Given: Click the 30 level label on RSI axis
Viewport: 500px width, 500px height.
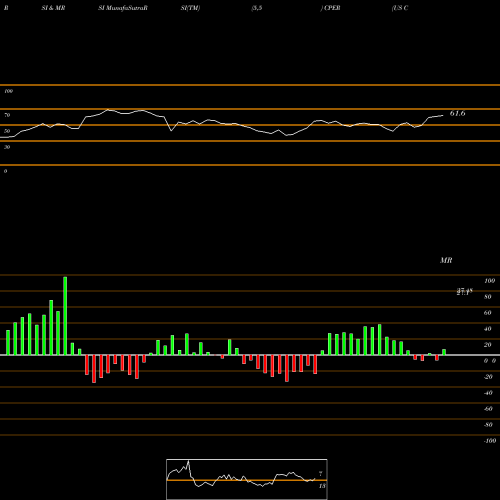Looking at the screenshot, I should (7, 147).
